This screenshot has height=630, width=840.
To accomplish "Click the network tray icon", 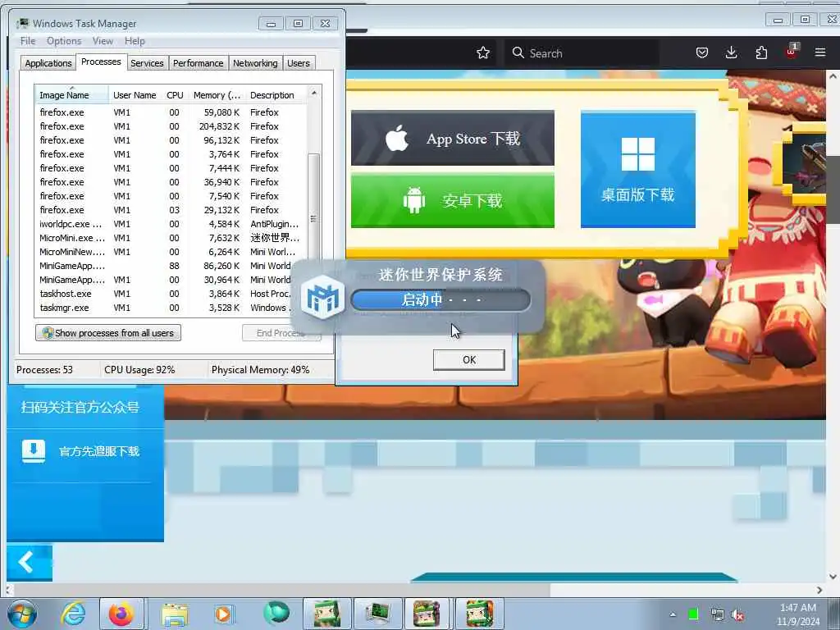I will point(717,614).
